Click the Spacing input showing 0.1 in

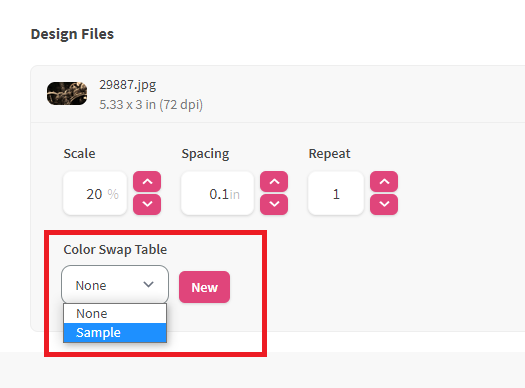(218, 193)
